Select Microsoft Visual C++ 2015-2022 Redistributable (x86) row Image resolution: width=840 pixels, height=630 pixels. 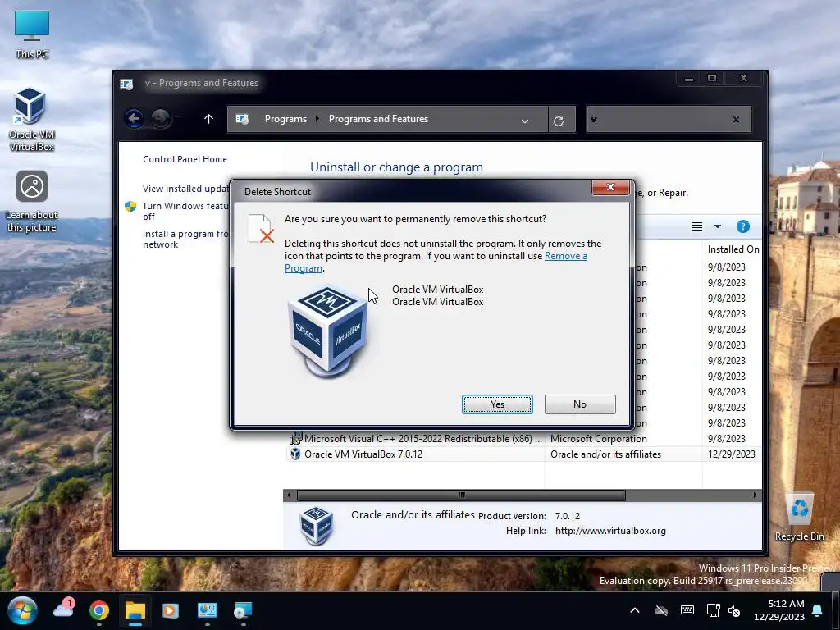pyautogui.click(x=523, y=439)
